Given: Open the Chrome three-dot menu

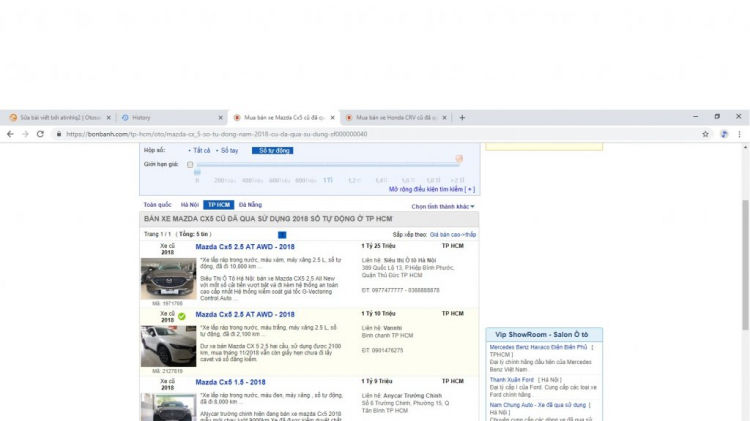Looking at the screenshot, I should click(739, 134).
